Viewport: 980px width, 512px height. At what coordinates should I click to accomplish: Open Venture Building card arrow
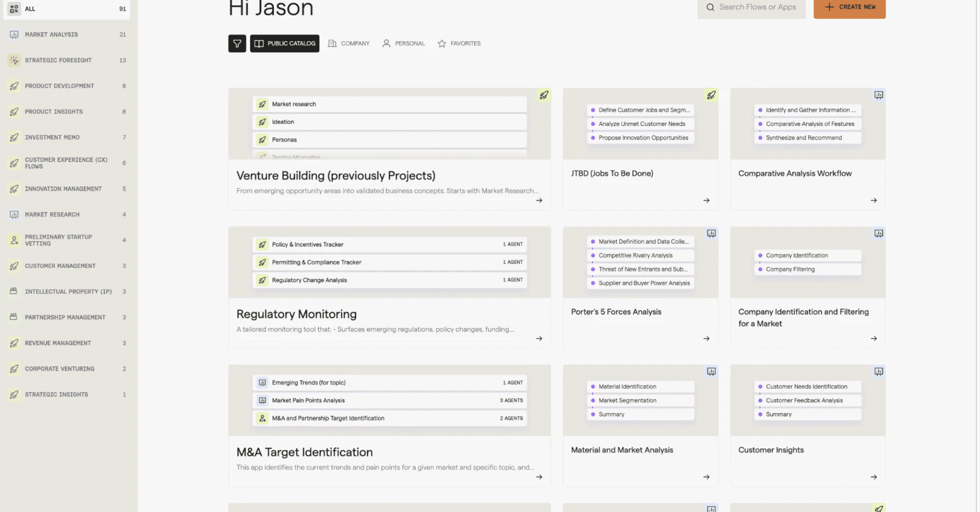[x=539, y=200]
